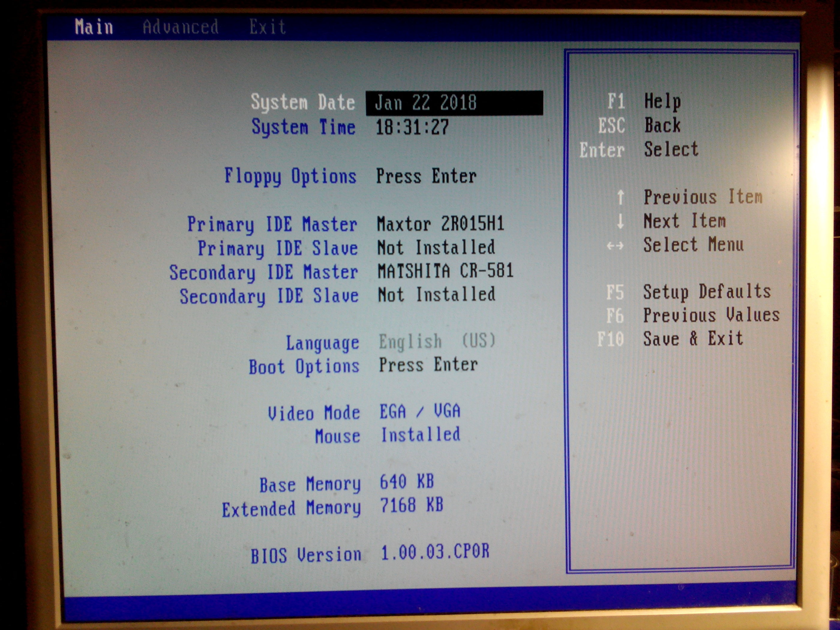
Task: Click the up arrow Previous Item icon
Action: [620, 197]
